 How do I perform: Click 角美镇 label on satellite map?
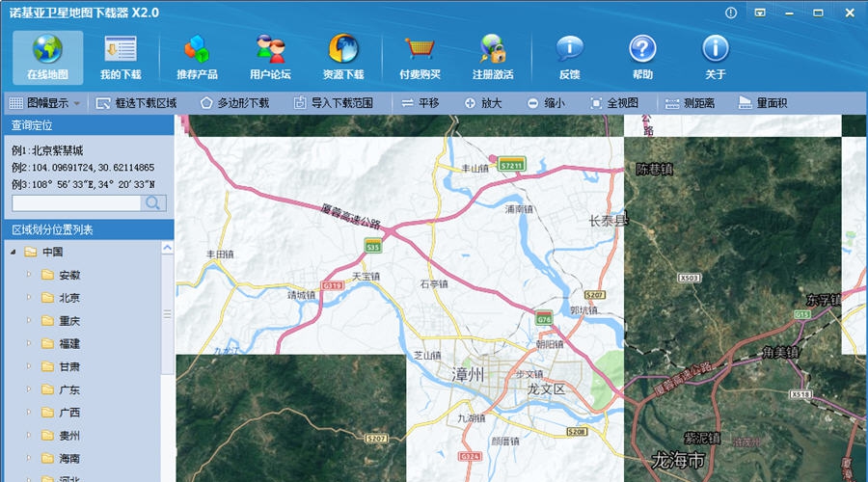780,352
